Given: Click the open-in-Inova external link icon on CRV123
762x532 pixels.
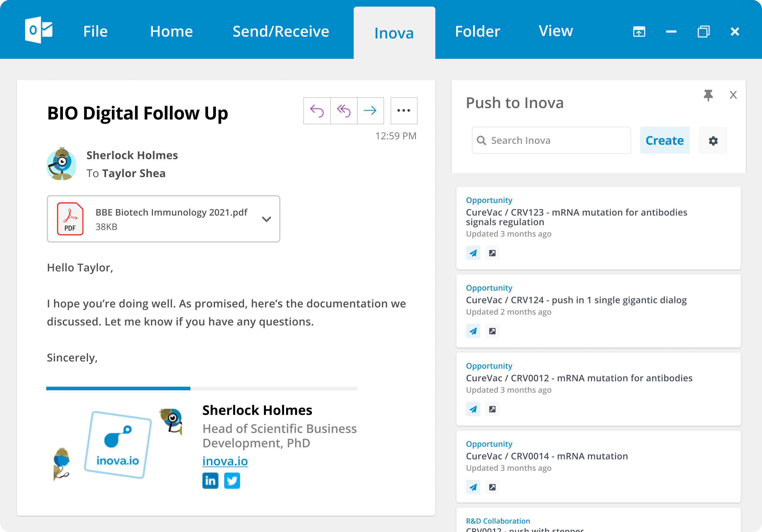Looking at the screenshot, I should click(x=492, y=253).
